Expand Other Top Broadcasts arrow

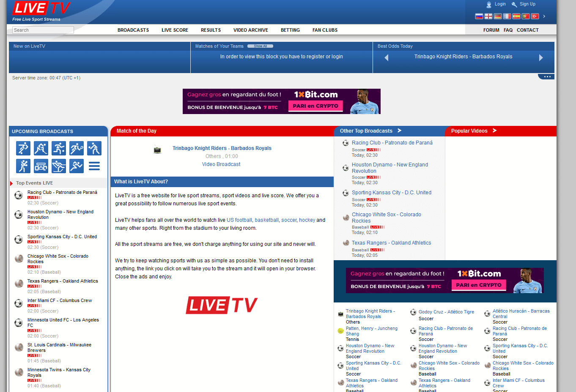coord(400,131)
